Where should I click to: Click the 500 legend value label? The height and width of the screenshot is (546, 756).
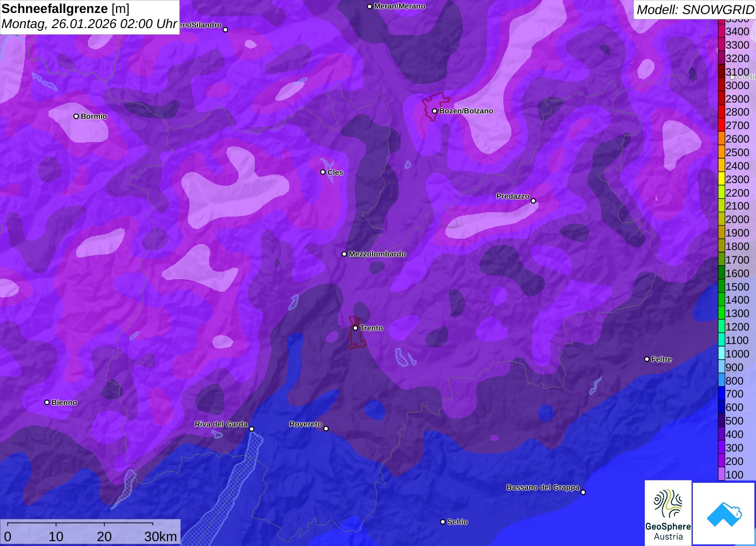click(734, 421)
